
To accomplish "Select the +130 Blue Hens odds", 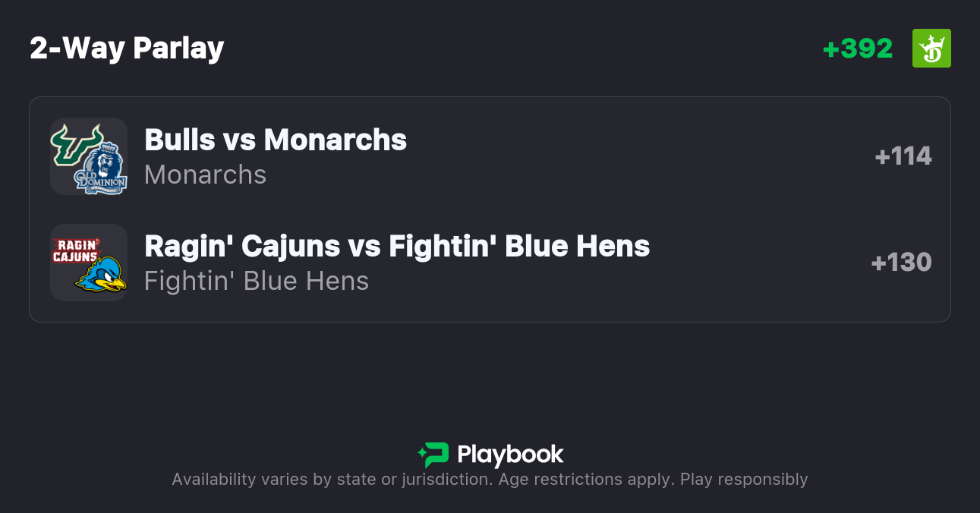I will (901, 263).
